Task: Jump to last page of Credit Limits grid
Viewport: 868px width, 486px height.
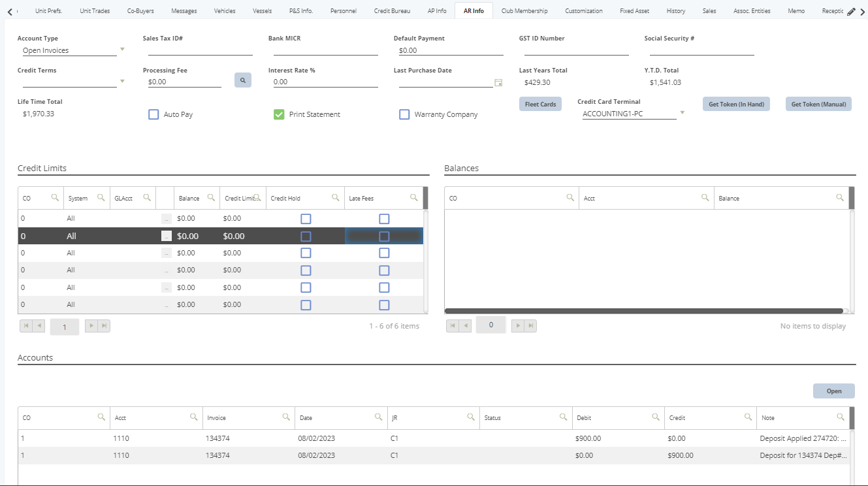Action: coord(105,325)
